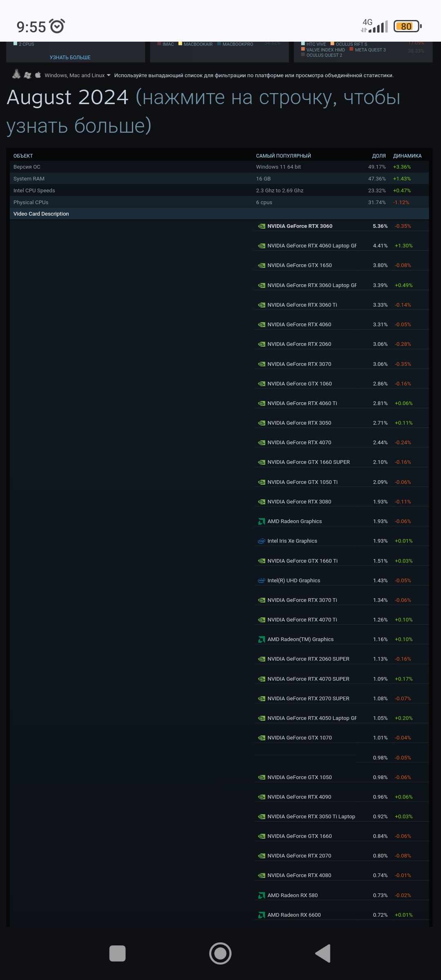
Task: Select the NVIDIA GeForce RTX 3070 Ti row name
Action: 302,600
